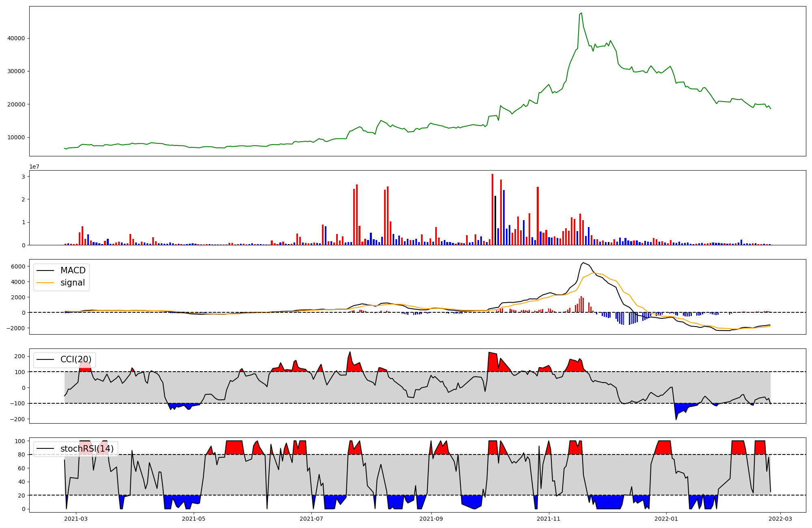The width and height of the screenshot is (812, 528).
Task: Click the tallest blue volume bar
Action: pyautogui.click(x=504, y=217)
